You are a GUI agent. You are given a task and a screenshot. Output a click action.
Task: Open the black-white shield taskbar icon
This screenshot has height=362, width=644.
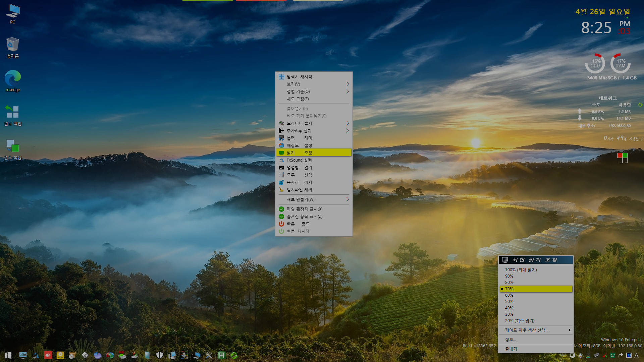(160, 355)
